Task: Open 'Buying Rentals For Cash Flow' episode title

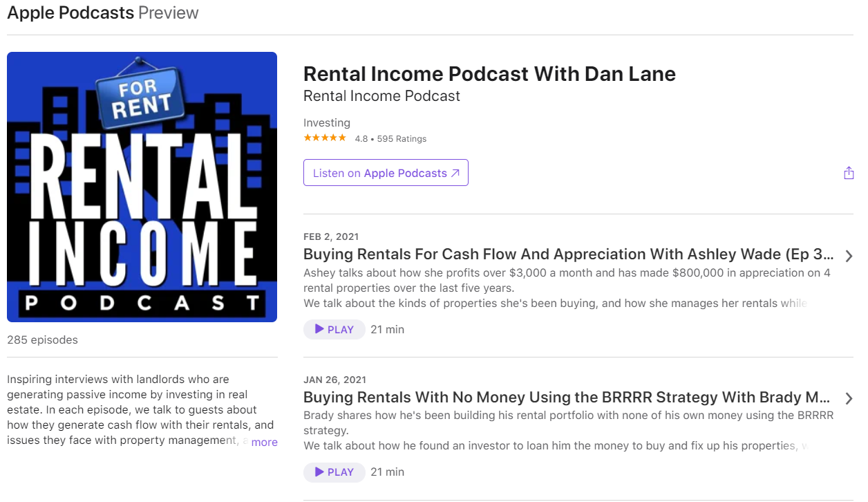Action: [x=569, y=254]
